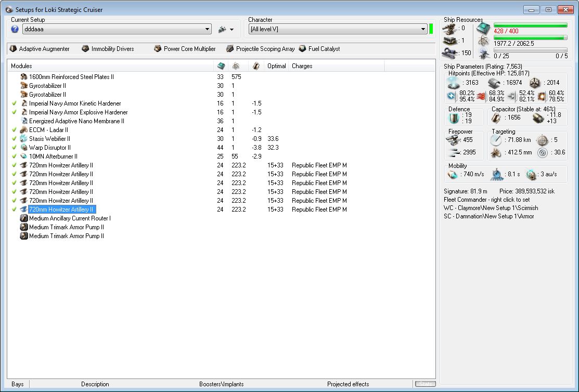Click the blue help question mark icon
The image size is (579, 392).
pyautogui.click(x=15, y=29)
